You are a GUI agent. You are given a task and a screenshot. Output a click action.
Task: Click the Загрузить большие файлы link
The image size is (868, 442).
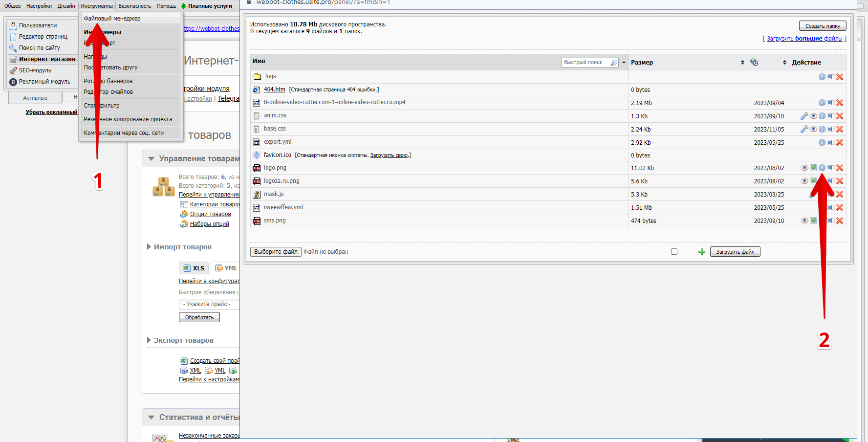click(804, 39)
